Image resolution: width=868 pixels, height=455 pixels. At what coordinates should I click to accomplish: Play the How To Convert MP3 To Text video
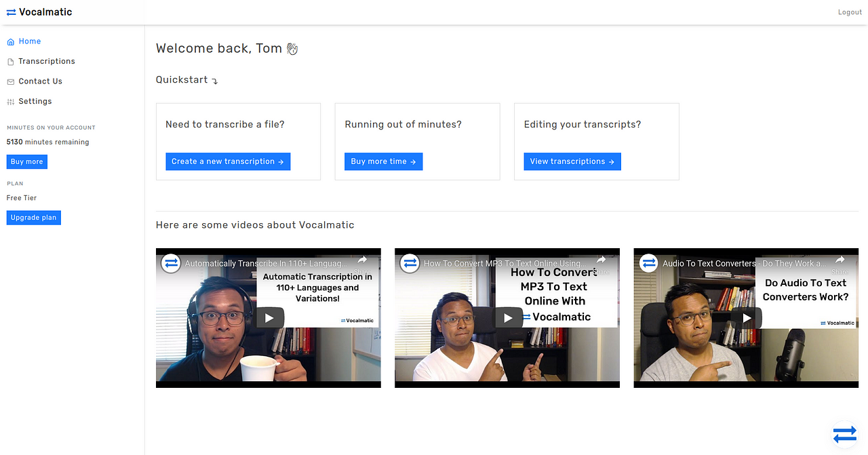pyautogui.click(x=508, y=317)
